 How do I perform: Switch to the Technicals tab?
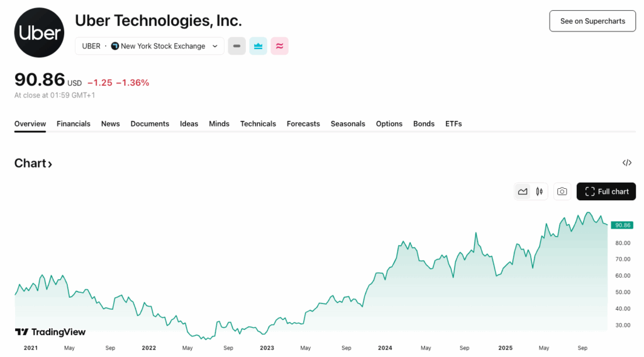pyautogui.click(x=258, y=124)
